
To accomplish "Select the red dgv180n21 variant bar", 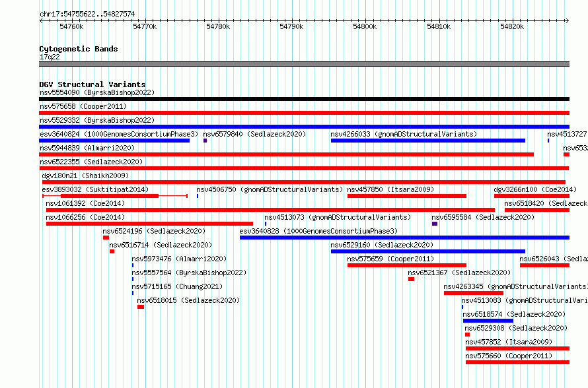I will (304, 182).
